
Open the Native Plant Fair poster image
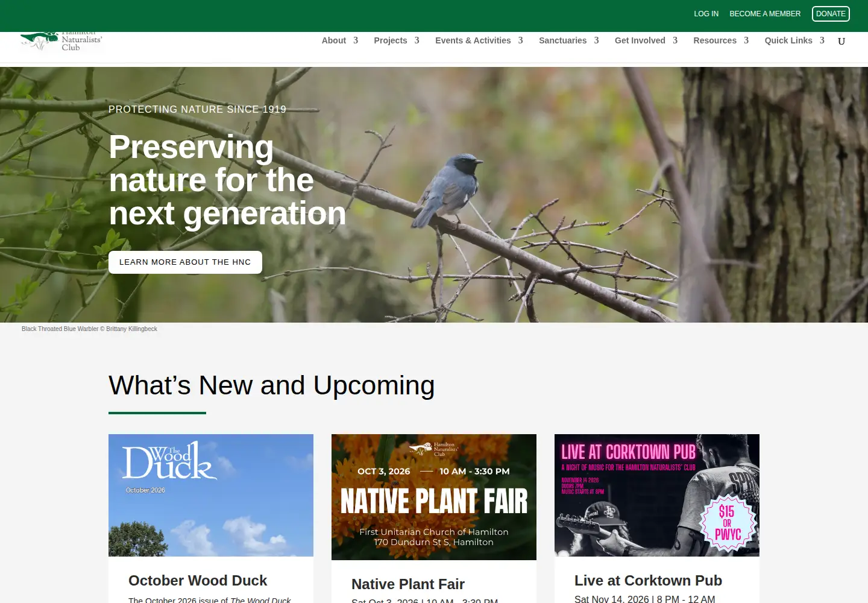click(434, 497)
